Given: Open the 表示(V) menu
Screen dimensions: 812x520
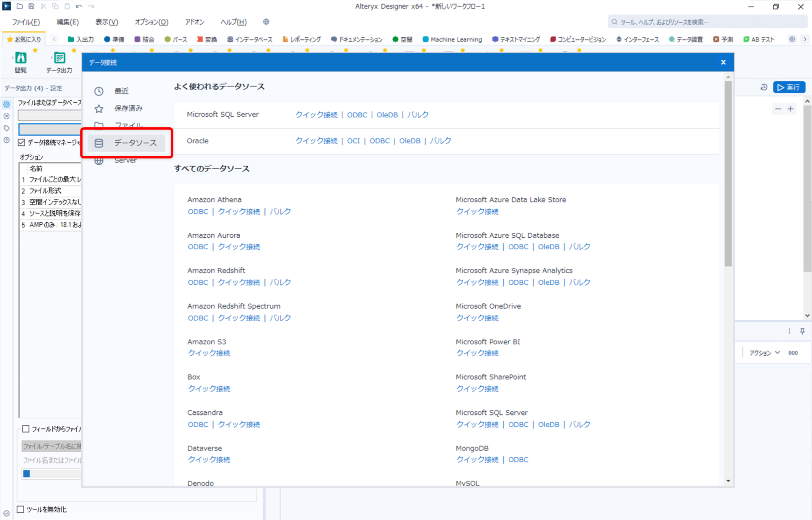Looking at the screenshot, I should (x=107, y=22).
